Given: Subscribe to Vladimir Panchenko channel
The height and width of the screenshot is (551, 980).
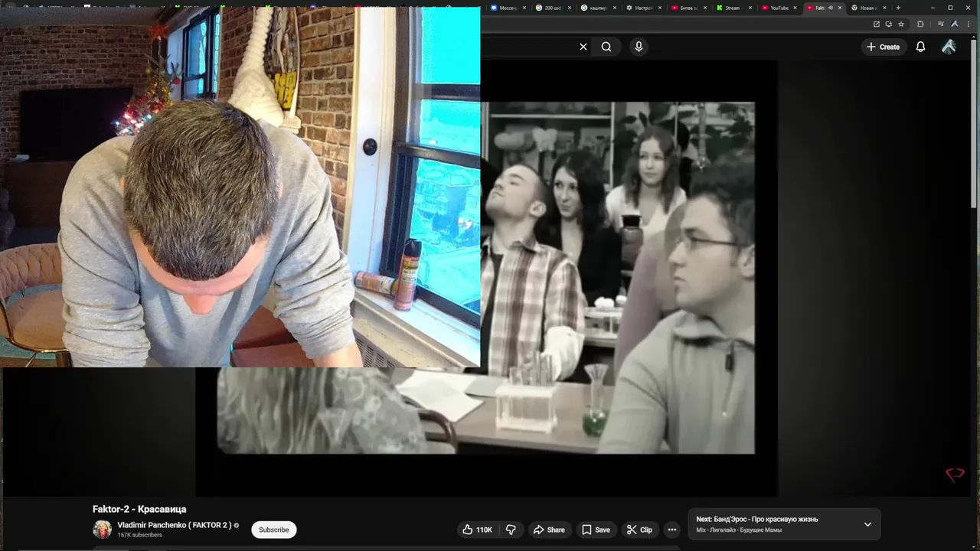Looking at the screenshot, I should pyautogui.click(x=274, y=530).
